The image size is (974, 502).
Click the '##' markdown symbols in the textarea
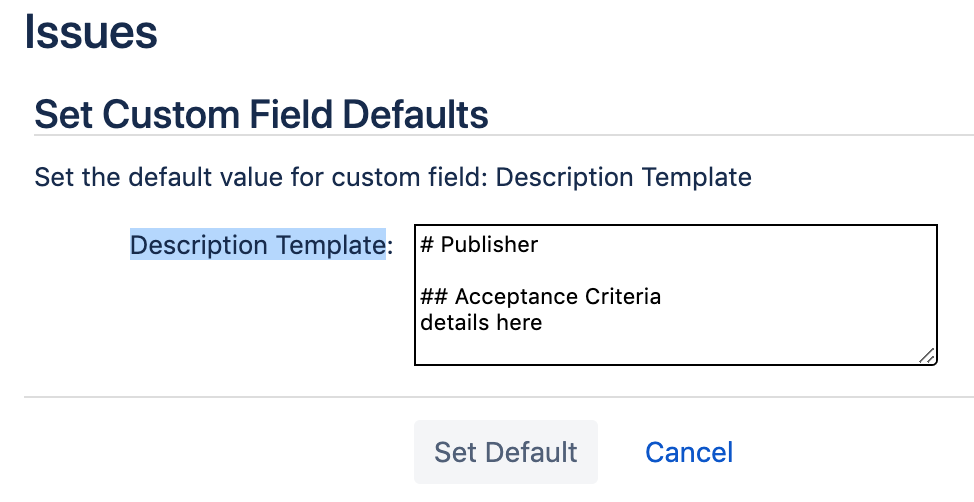(x=434, y=296)
